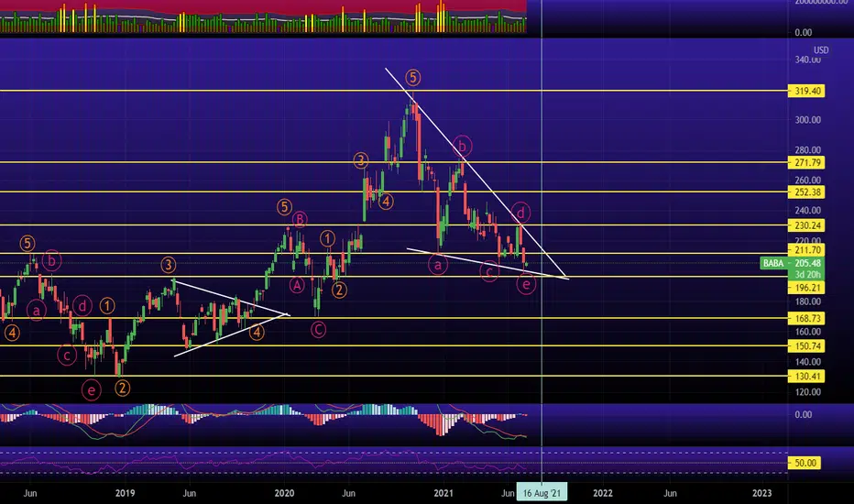854x504 pixels.
Task: Click the USD currency label on price axis
Action: click(x=821, y=50)
